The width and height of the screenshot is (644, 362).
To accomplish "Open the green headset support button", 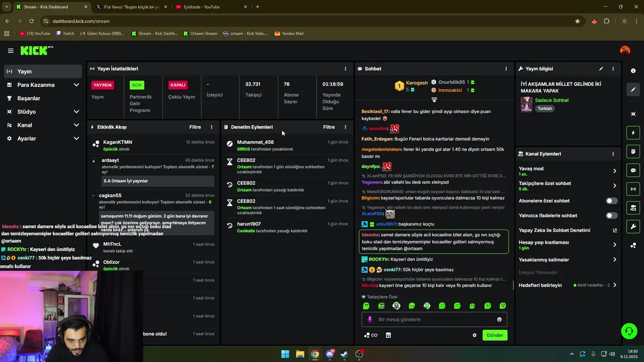I will pyautogui.click(x=629, y=331).
